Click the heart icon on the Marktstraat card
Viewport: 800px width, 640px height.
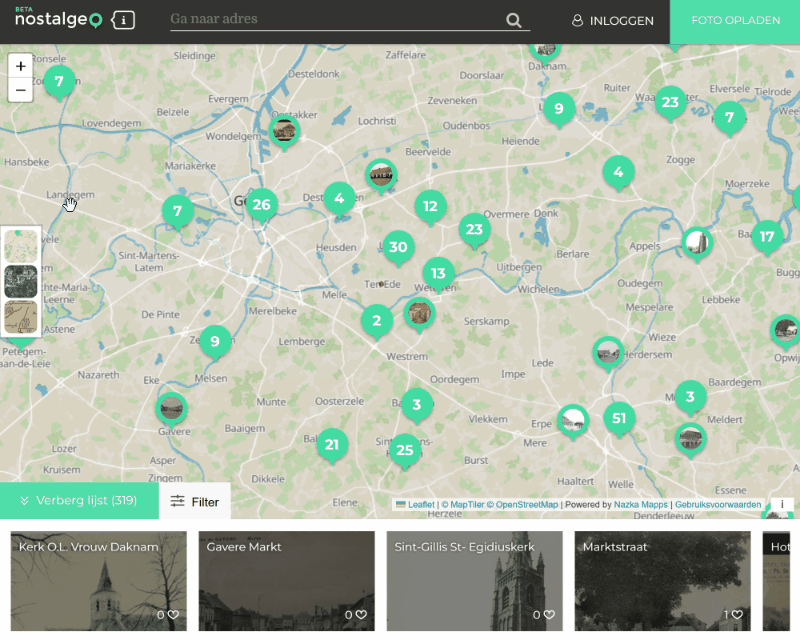click(741, 615)
